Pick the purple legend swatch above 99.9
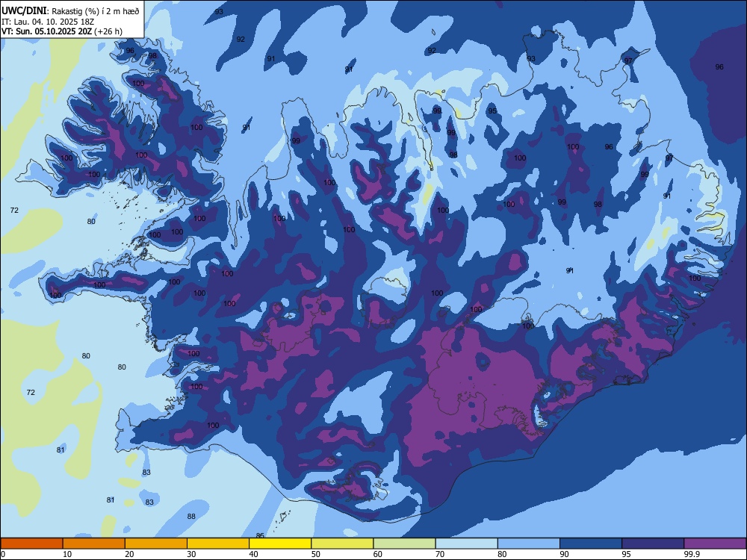Screen dimensions: 747x560 [x=715, y=544]
